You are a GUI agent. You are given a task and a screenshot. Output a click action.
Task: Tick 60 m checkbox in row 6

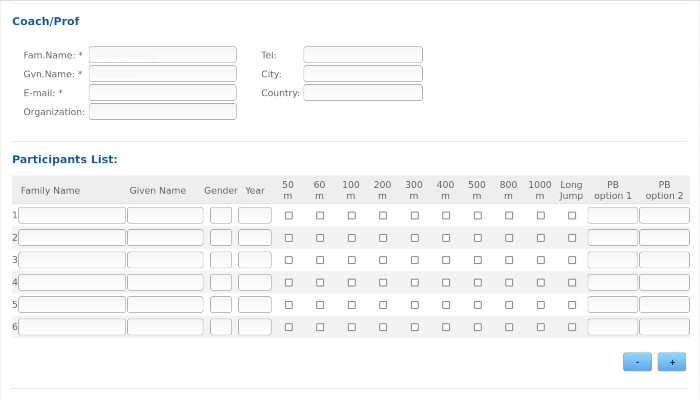pos(320,327)
